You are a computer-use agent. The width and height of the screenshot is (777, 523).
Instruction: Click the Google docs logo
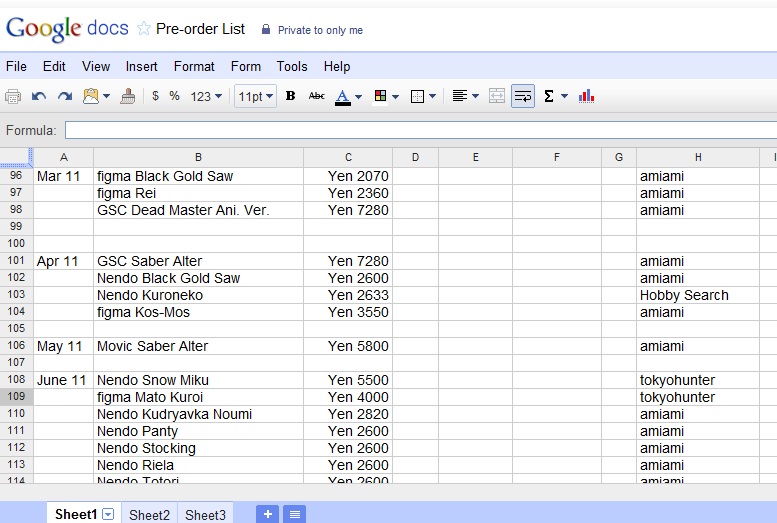(x=67, y=29)
